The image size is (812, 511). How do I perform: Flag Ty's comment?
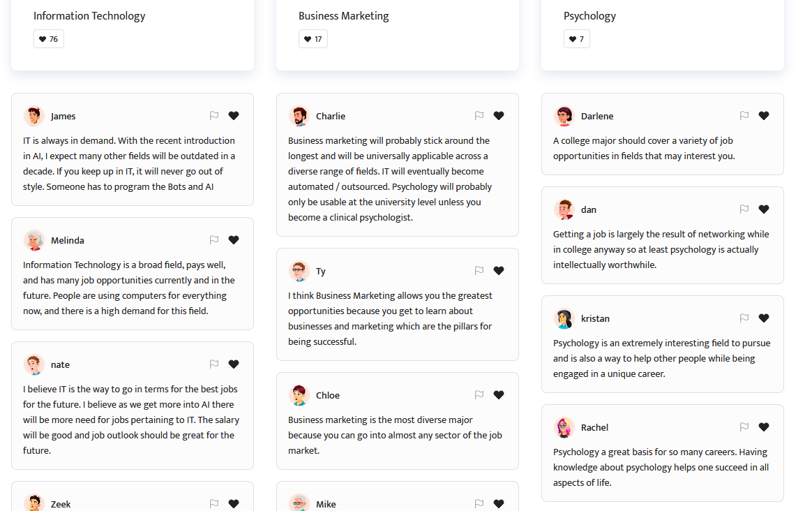point(479,271)
